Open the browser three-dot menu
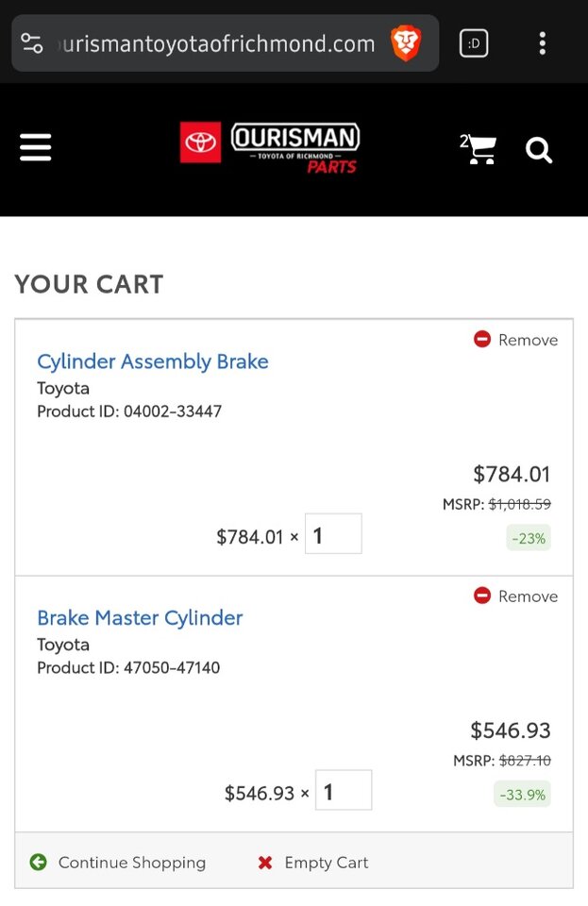 (542, 43)
